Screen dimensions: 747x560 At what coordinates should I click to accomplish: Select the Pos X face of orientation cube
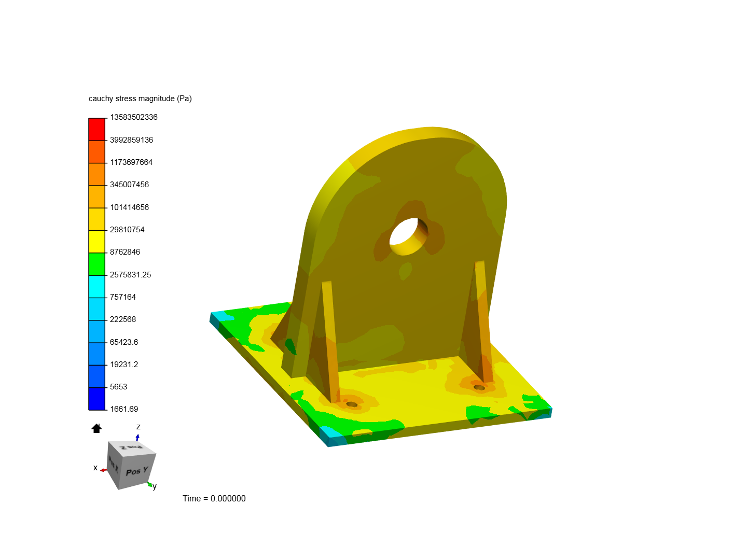tap(113, 465)
